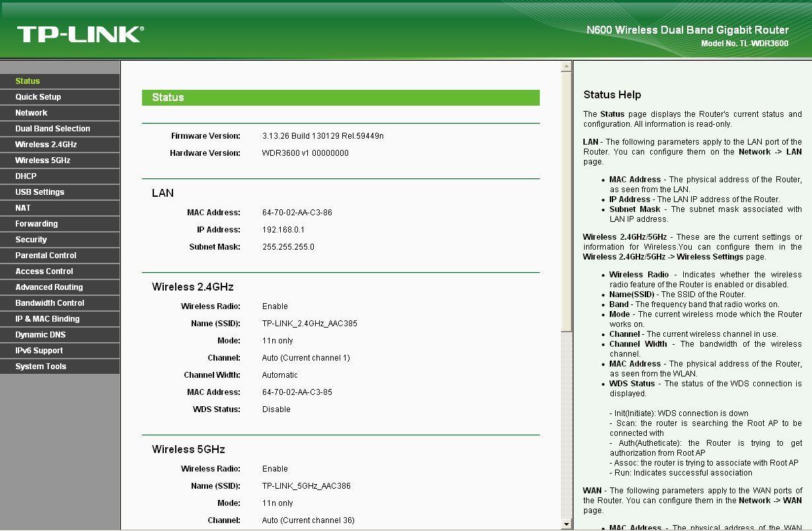Open the Forwarding menu
812x531 pixels.
coord(36,224)
